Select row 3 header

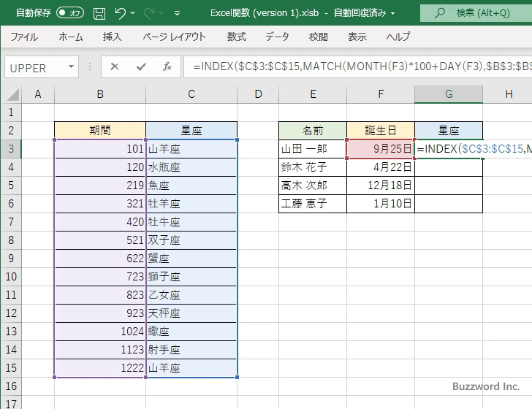[11, 149]
